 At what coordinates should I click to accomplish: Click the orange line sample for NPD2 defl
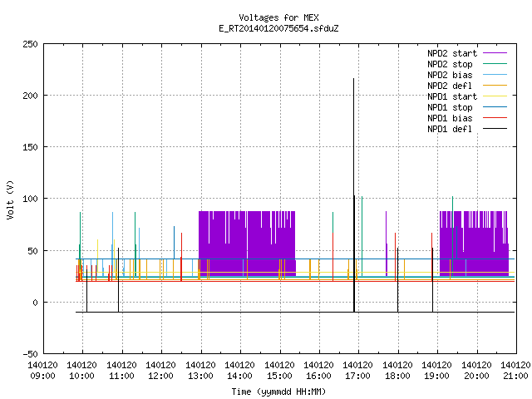[495, 86]
